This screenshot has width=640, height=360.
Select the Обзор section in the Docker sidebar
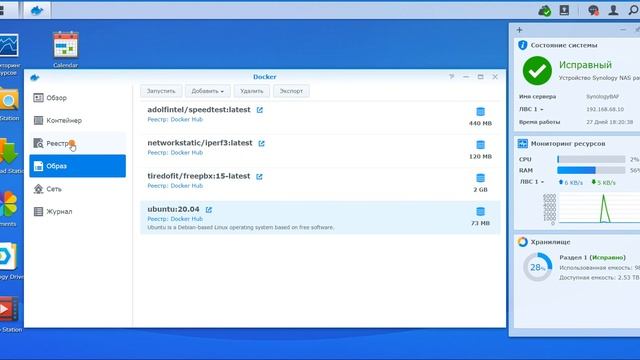tap(78, 98)
